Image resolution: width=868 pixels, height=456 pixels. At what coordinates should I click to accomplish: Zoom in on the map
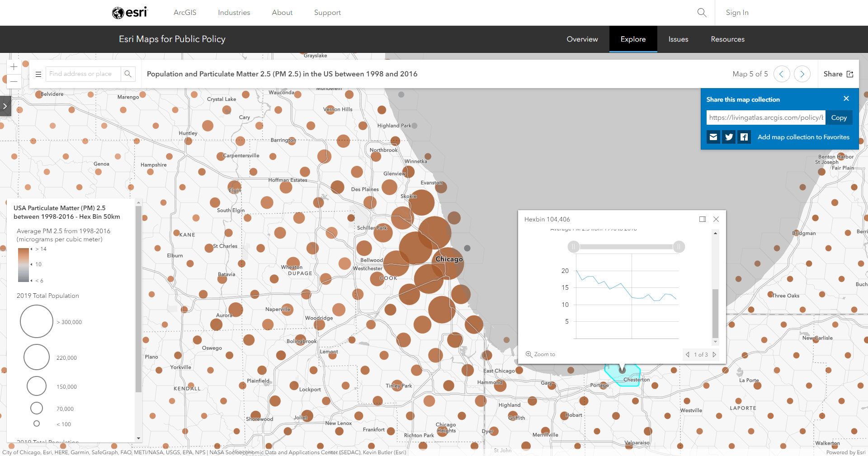coord(14,67)
